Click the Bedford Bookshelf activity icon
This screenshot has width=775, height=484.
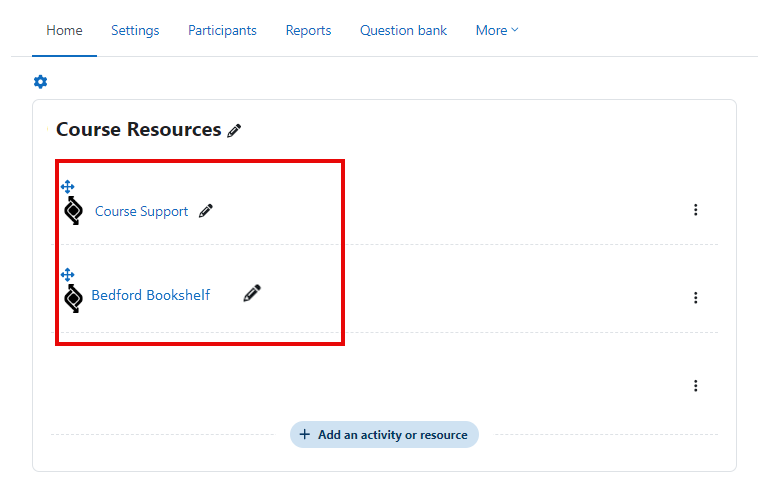pyautogui.click(x=74, y=298)
